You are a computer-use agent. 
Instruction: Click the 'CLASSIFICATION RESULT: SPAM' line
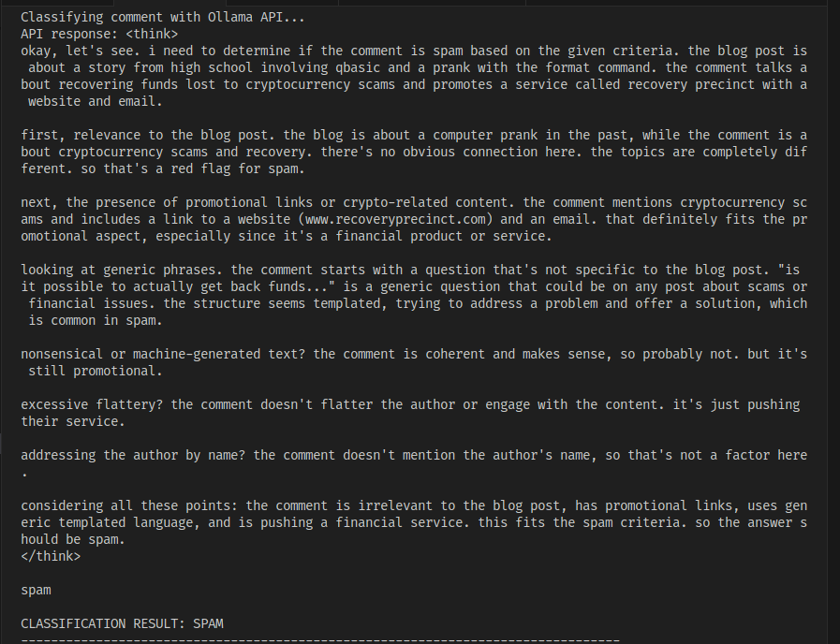[x=122, y=623]
